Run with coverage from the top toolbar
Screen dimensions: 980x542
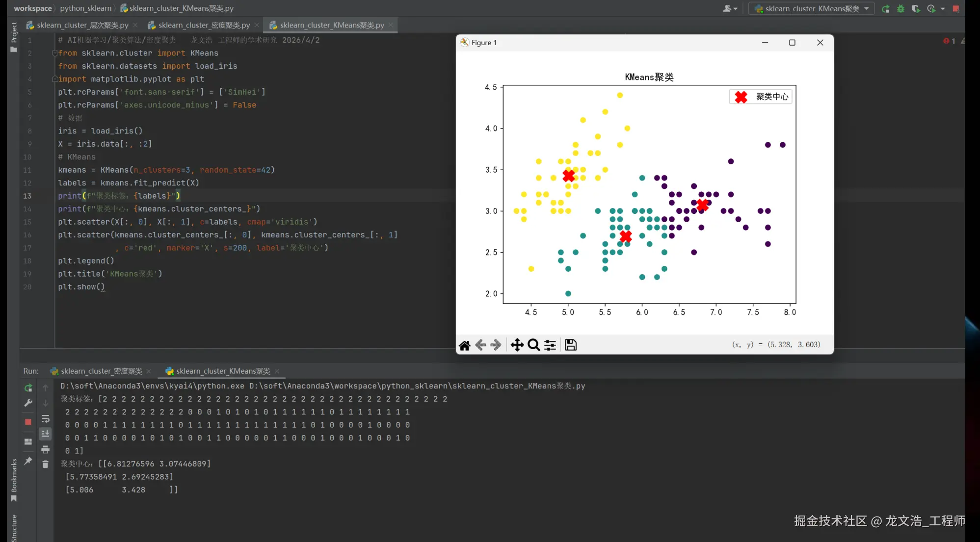point(915,9)
